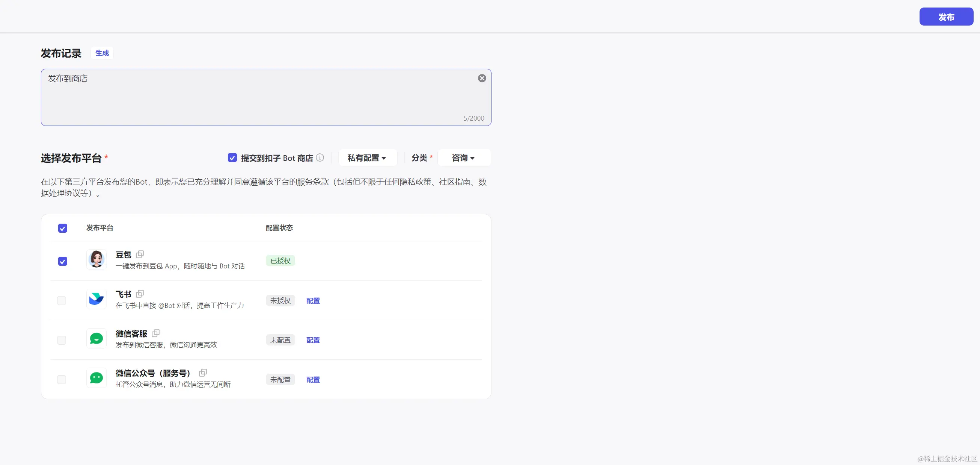Open 配置 link for 微信客服
Image resolution: width=980 pixels, height=465 pixels.
click(x=313, y=340)
